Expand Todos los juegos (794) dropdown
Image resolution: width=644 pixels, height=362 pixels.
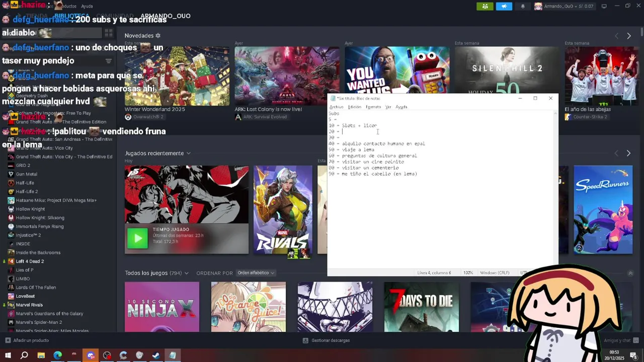186,273
